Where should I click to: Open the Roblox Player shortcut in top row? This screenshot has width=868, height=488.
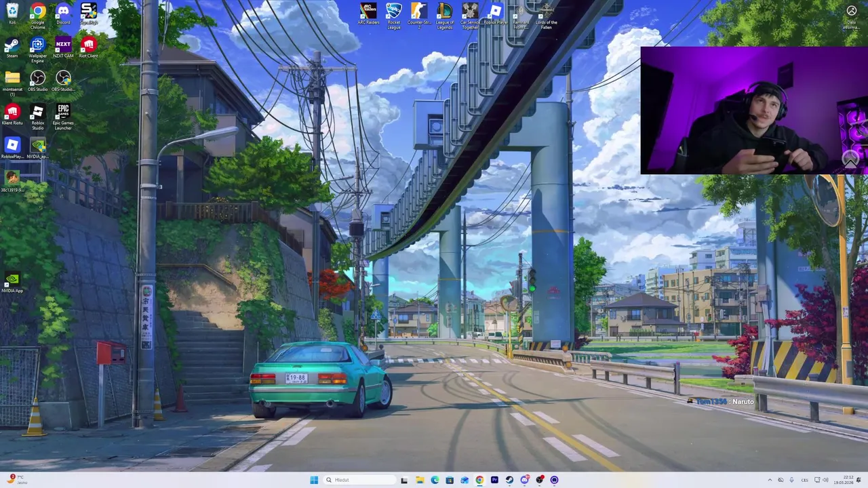496,14
